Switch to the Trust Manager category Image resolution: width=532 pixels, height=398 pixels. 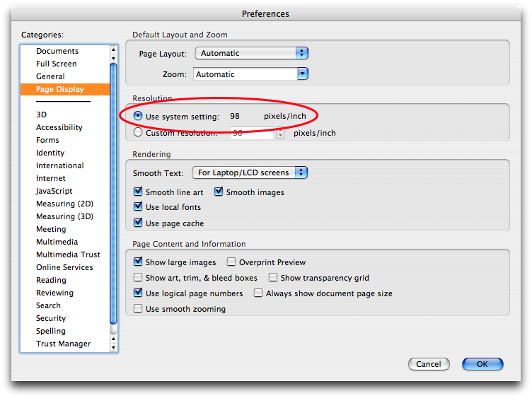click(x=64, y=344)
